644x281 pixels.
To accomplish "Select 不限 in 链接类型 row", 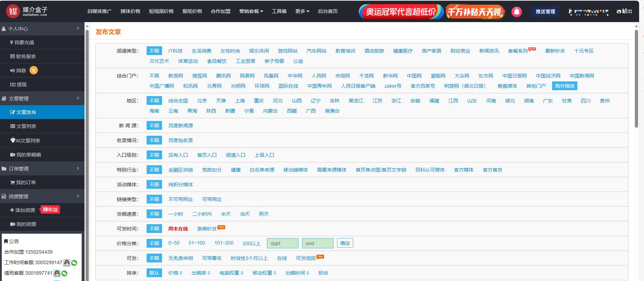I will pos(154,199).
